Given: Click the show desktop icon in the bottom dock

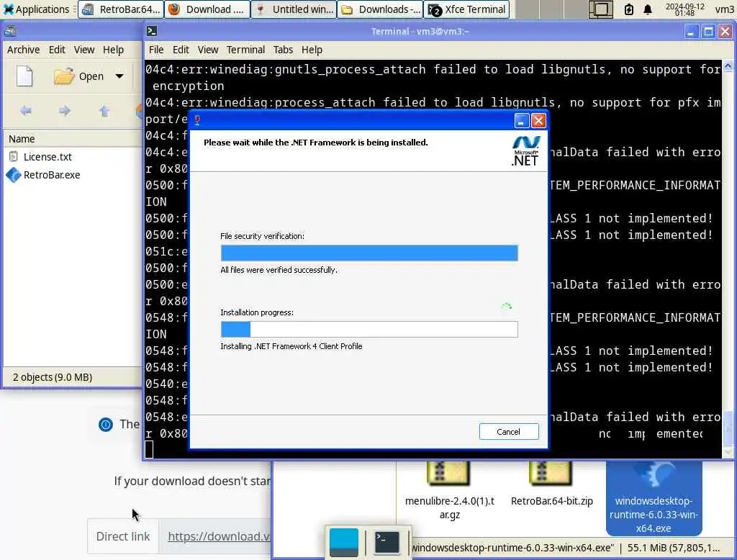Looking at the screenshot, I should 344,542.
